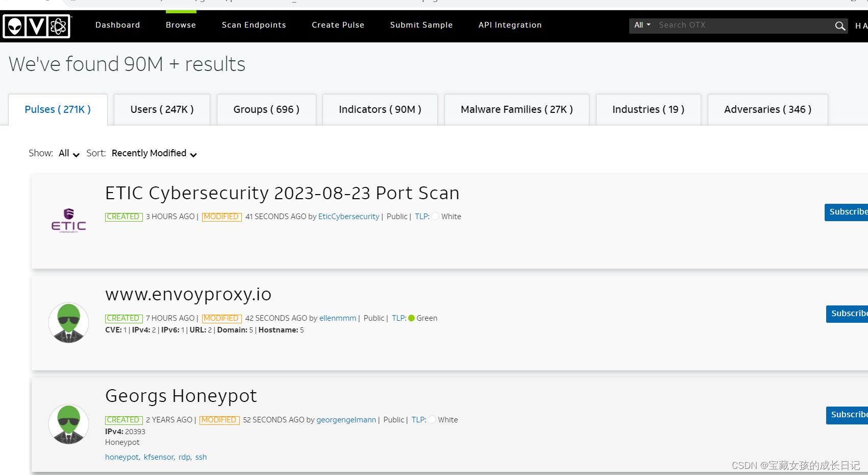Click the white TLP dot on ETIC pulse
868x475 pixels.
tap(435, 217)
